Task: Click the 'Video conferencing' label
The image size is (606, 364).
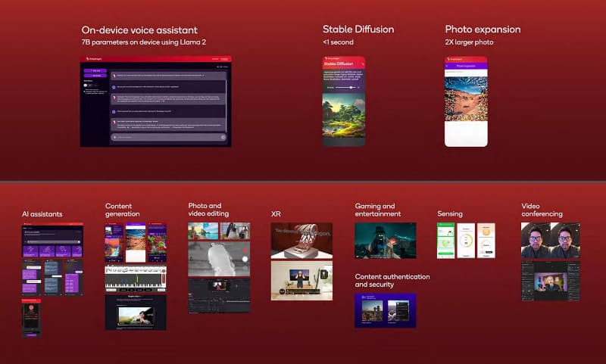Action: pos(542,210)
